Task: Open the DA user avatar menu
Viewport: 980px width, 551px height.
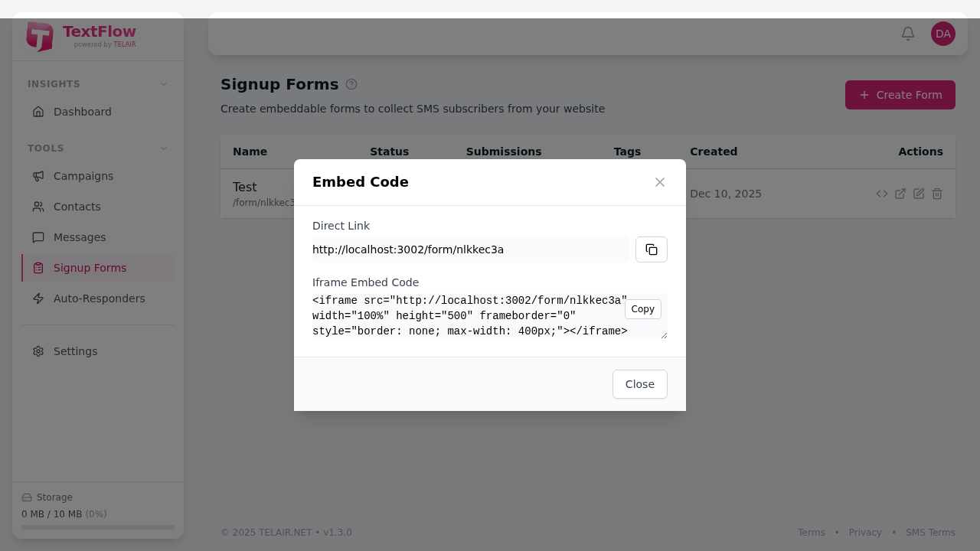Action: click(x=943, y=34)
